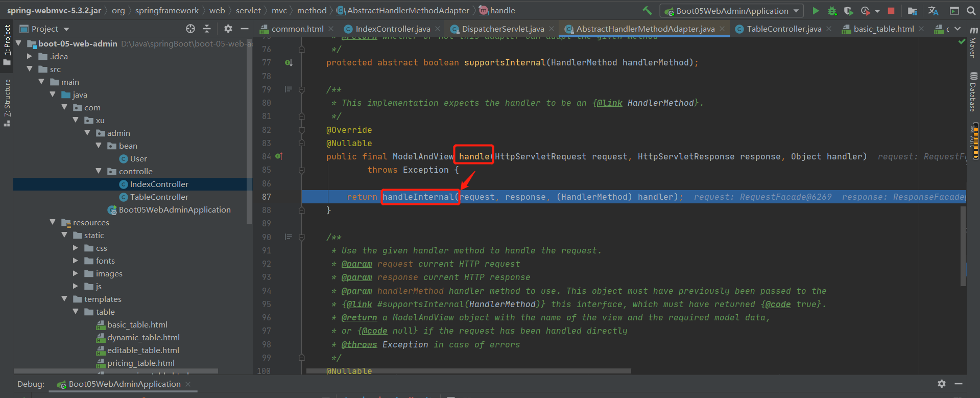Expand the css folder
Viewport: 980px width, 398px height.
(x=76, y=248)
